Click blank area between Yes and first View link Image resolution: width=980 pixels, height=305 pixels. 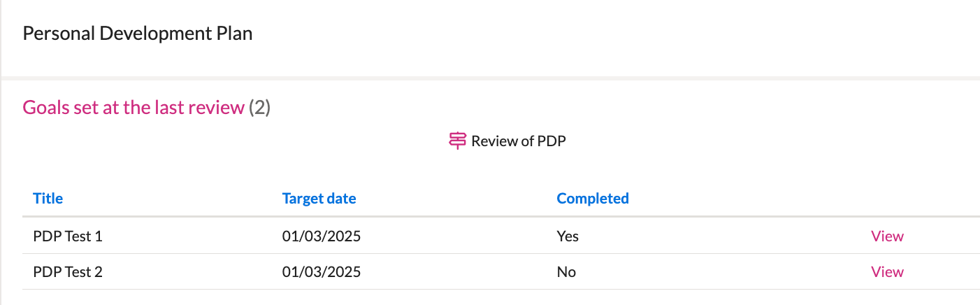pyautogui.click(x=724, y=236)
